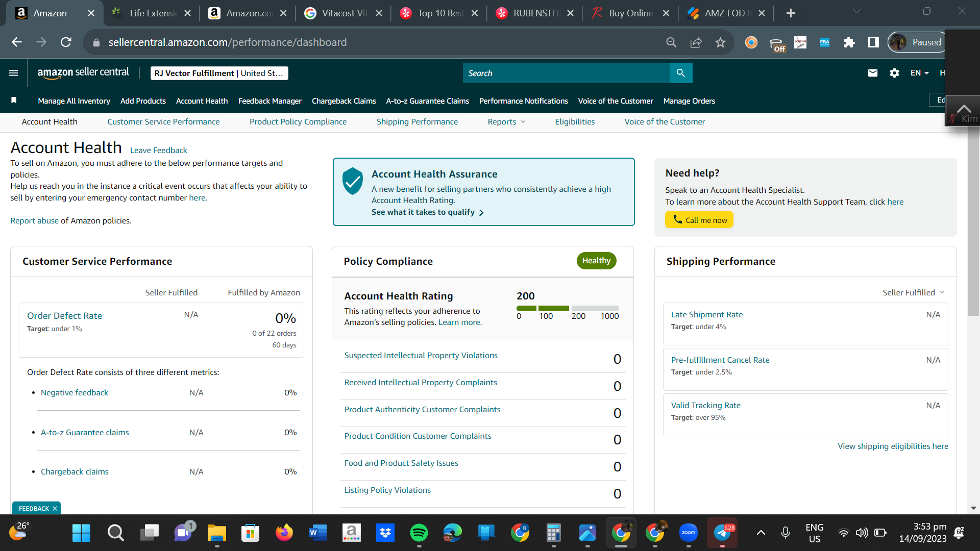Open the Eligibilities tab
Image resolution: width=980 pixels, height=551 pixels.
tap(575, 121)
